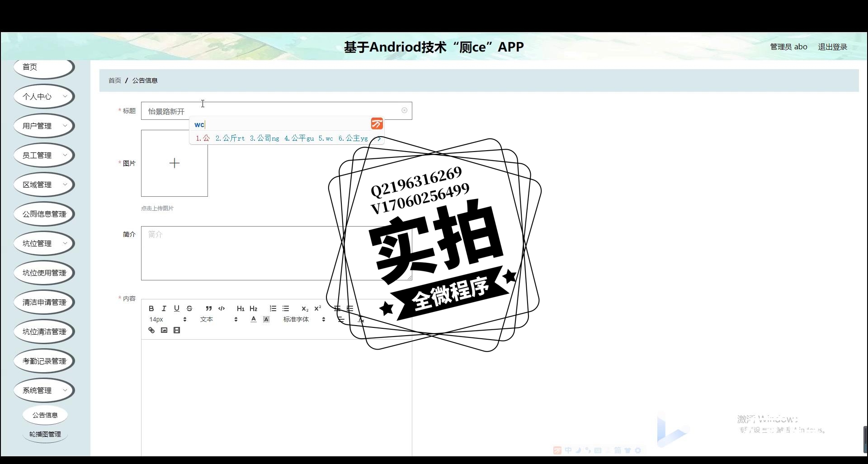Show next page of IME candidates

point(379,138)
